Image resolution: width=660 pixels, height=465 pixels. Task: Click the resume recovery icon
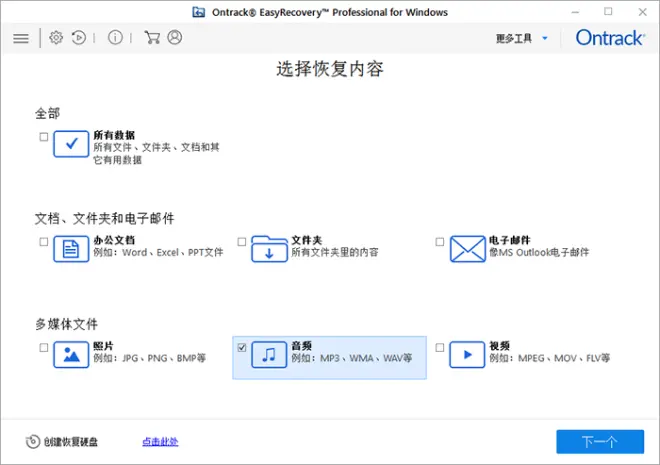[x=79, y=37]
